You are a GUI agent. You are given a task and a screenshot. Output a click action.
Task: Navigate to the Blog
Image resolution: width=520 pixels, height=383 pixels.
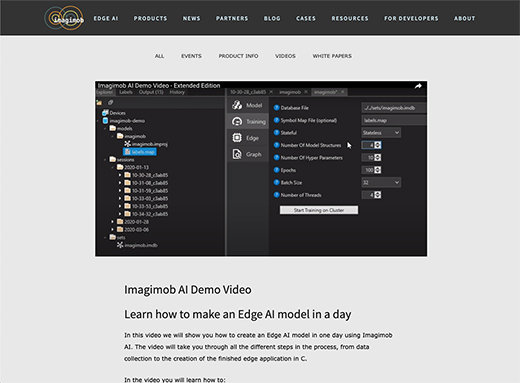pos(272,19)
